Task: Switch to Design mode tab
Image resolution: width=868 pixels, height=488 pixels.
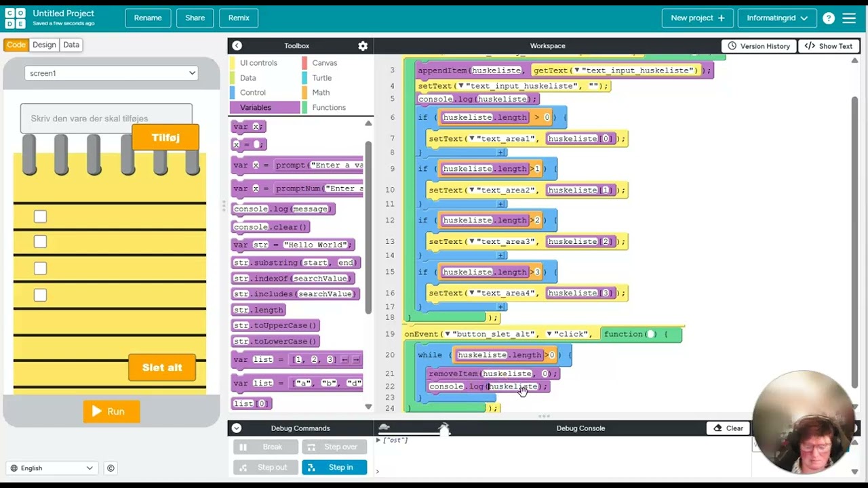Action: (x=44, y=45)
